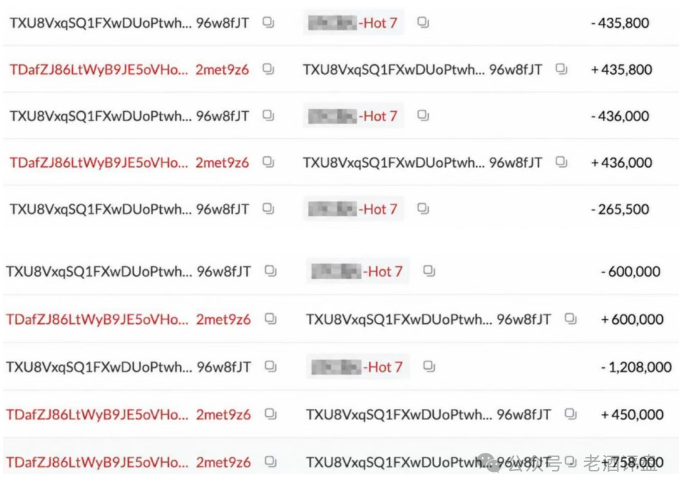The image size is (679, 490).
Task: Open TDafZJ86 sender link in +435,800 row
Action: (x=129, y=69)
